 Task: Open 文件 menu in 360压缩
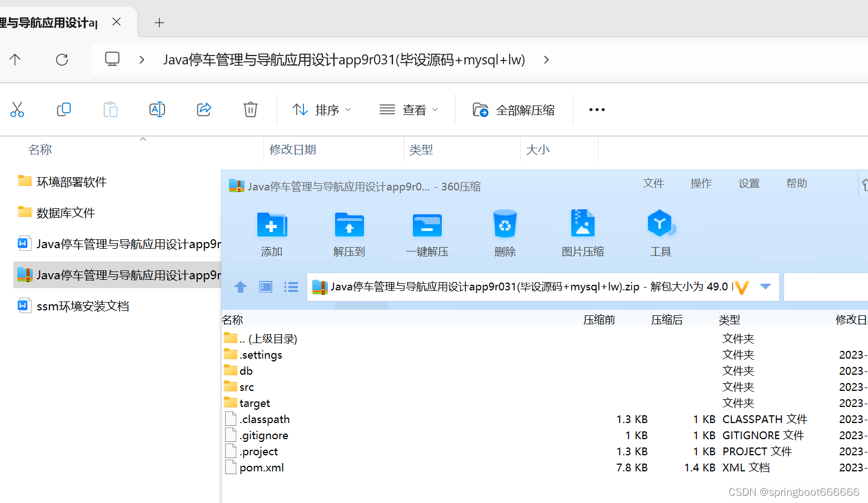point(654,183)
